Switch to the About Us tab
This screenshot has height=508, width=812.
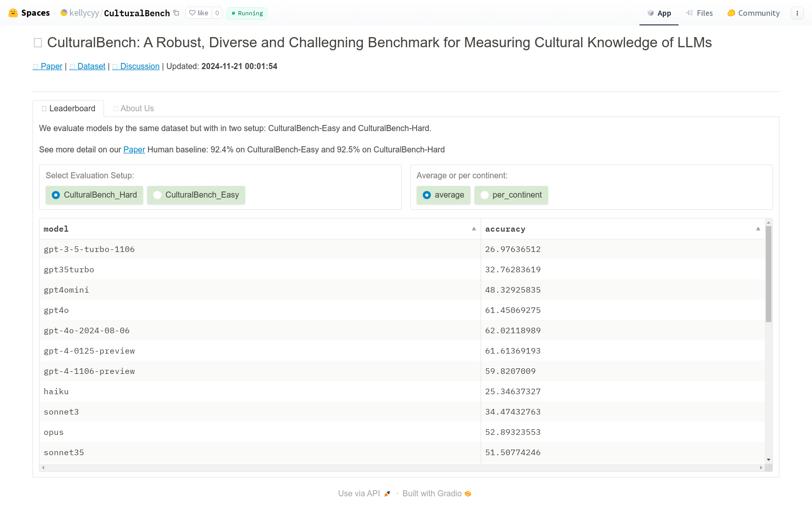point(133,108)
